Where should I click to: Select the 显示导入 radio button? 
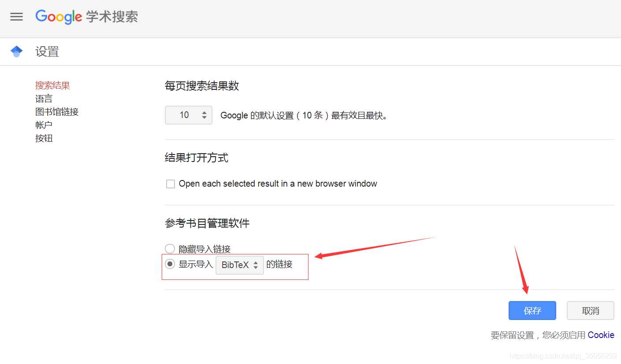tap(170, 264)
